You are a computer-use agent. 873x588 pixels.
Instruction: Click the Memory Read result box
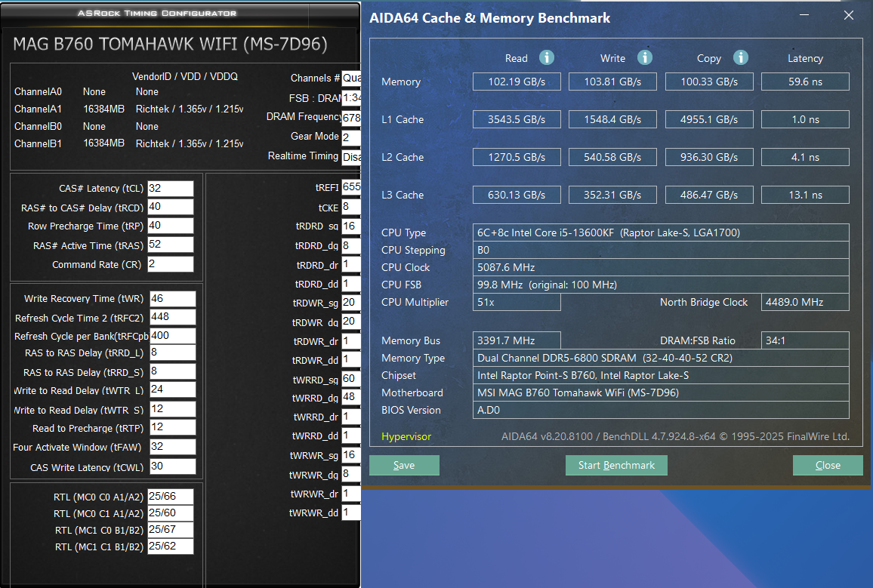click(517, 82)
